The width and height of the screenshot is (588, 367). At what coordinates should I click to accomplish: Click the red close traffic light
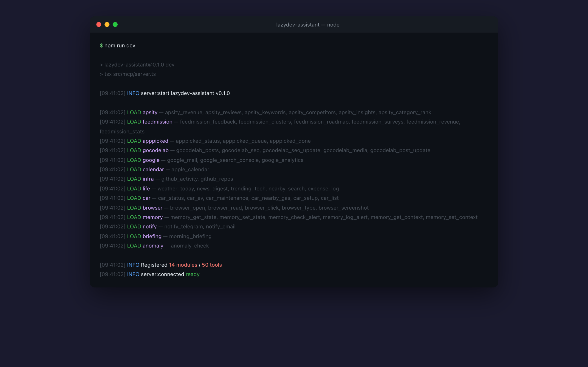99,24
